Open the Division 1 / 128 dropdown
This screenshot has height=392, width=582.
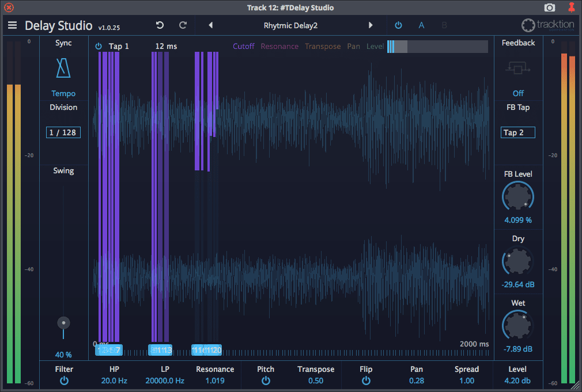point(63,132)
